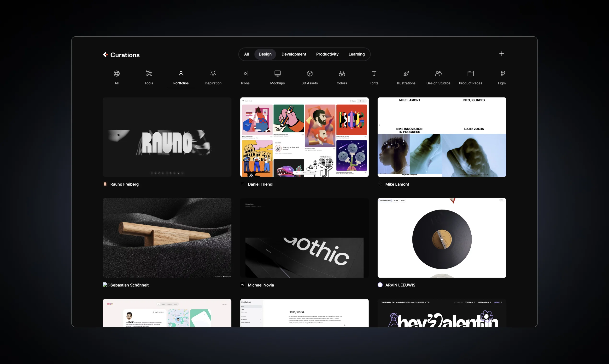Choose the 3D Assets cube category
The height and width of the screenshot is (364, 609).
(x=309, y=74)
